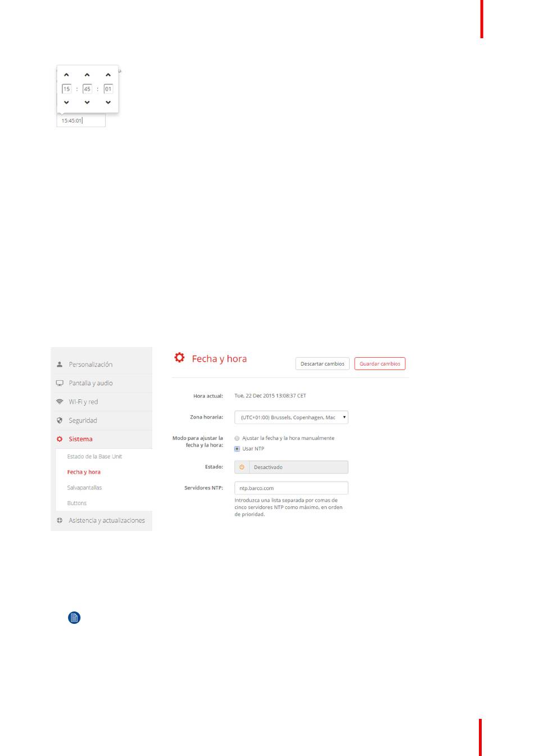Viewport: 534px width, 756px height.
Task: Click the Estado field showing Desactivado
Action: [291, 467]
